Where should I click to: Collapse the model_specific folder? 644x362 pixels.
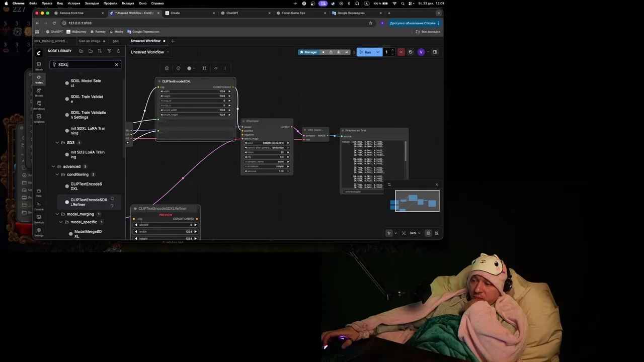61,222
